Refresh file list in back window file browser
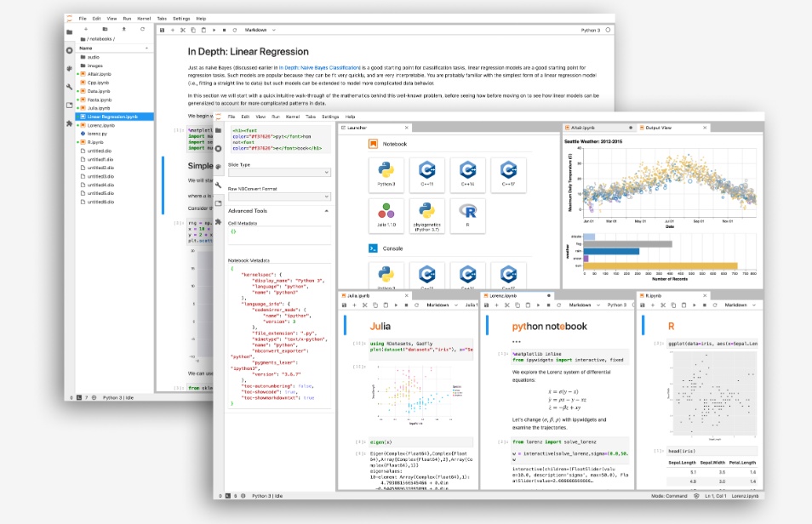The image size is (812, 524). [142, 29]
